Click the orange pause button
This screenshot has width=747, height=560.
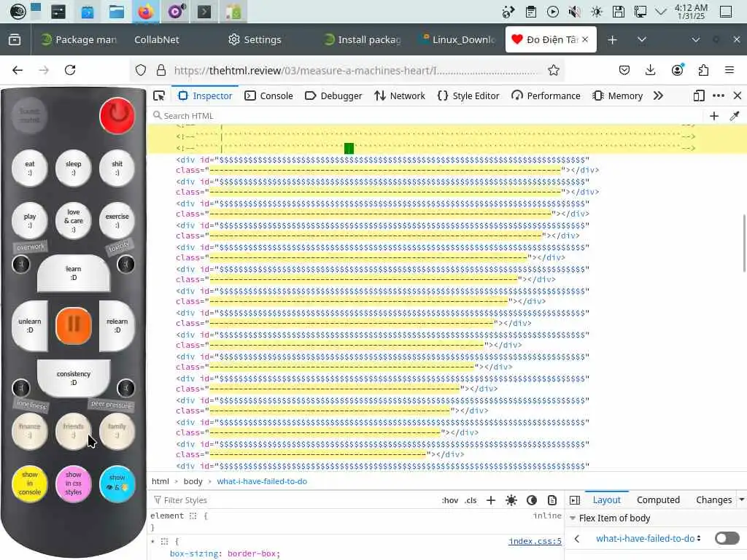[x=74, y=326]
